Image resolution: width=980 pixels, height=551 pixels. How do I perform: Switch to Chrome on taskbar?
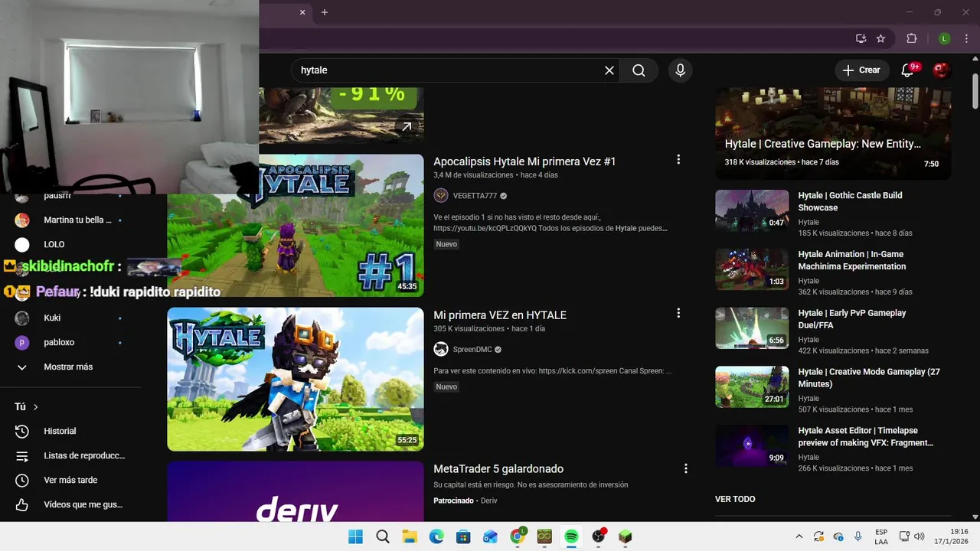(x=518, y=536)
